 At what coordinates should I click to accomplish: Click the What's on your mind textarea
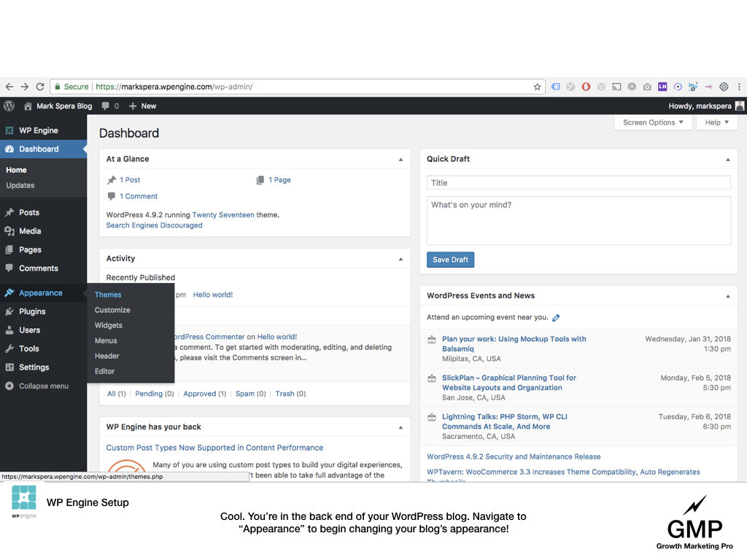578,221
